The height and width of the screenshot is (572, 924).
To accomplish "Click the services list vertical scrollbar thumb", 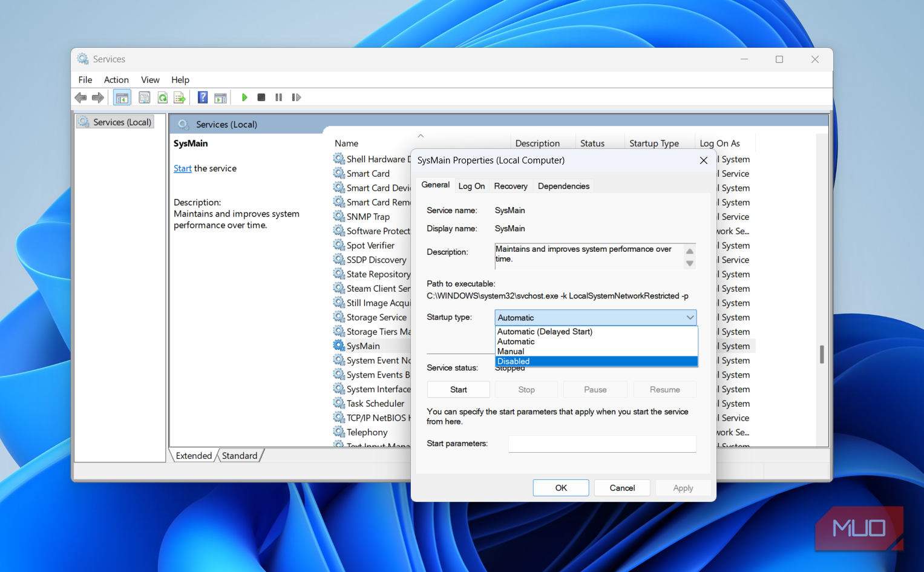I will 822,354.
